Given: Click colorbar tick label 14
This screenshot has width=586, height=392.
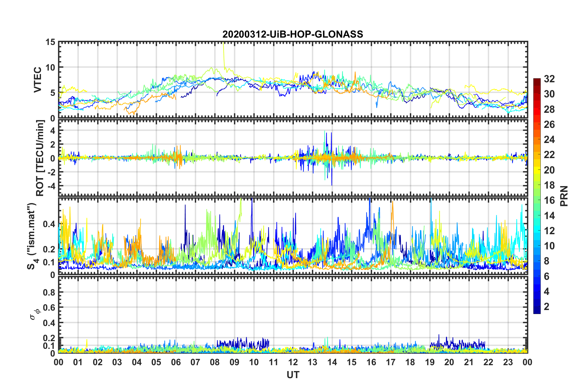Looking at the screenshot, I should click(549, 216).
